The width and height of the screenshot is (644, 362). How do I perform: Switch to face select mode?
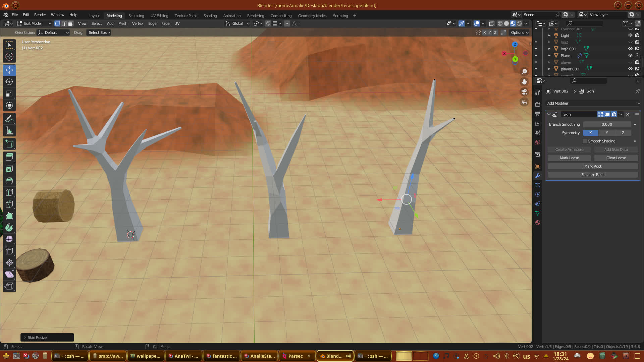(70, 23)
